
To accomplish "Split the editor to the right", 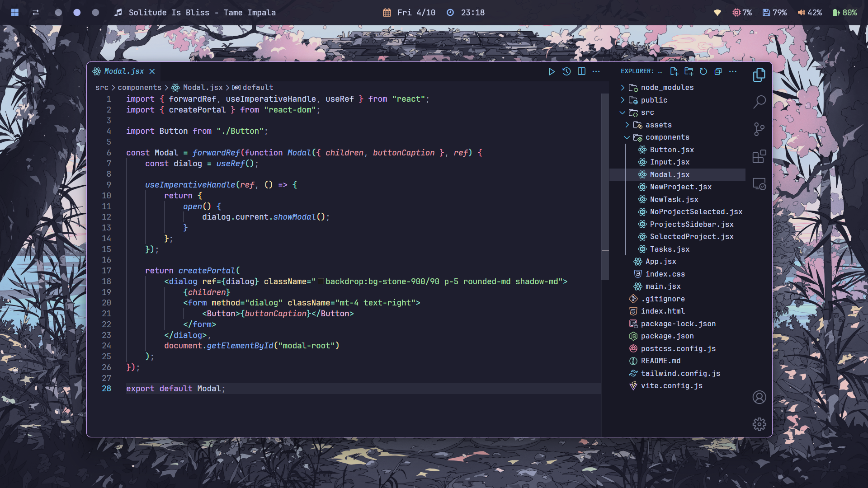I will tap(582, 71).
